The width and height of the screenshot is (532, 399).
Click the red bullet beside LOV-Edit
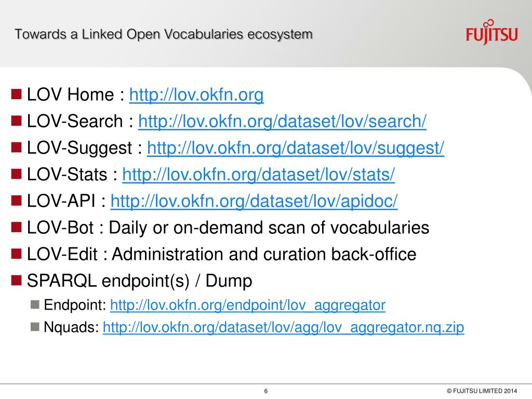[16, 254]
